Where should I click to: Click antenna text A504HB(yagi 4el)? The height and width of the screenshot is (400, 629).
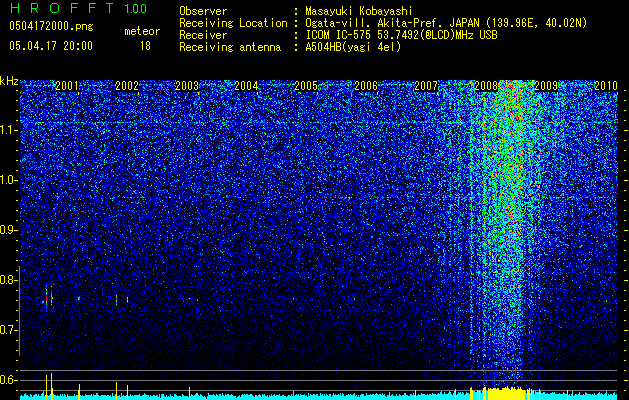click(x=353, y=47)
